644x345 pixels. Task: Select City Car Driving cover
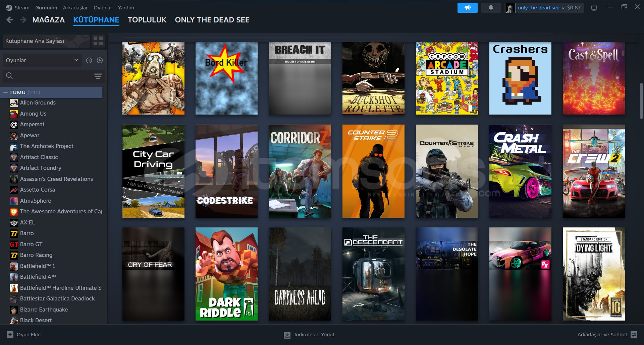(153, 171)
